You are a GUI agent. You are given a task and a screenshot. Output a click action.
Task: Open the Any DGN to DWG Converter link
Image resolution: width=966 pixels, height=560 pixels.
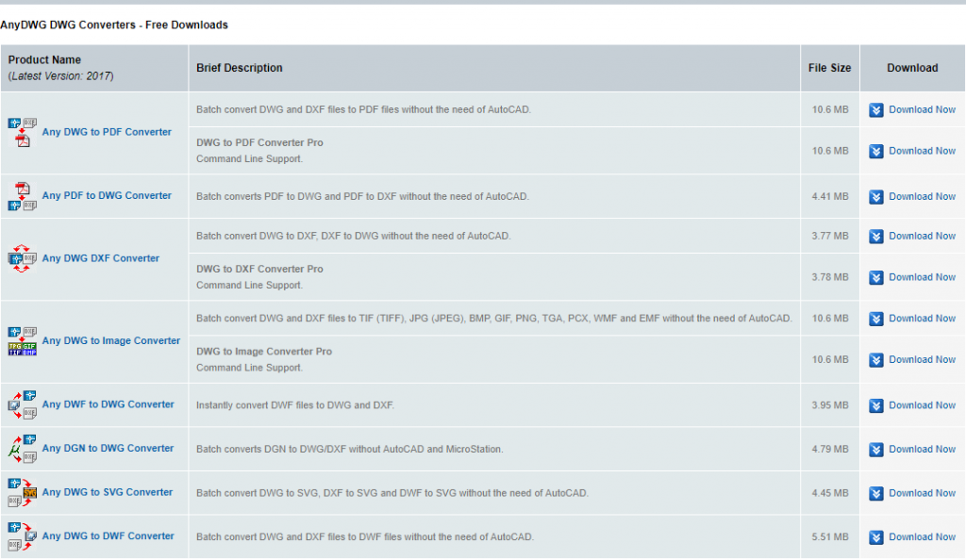click(108, 448)
